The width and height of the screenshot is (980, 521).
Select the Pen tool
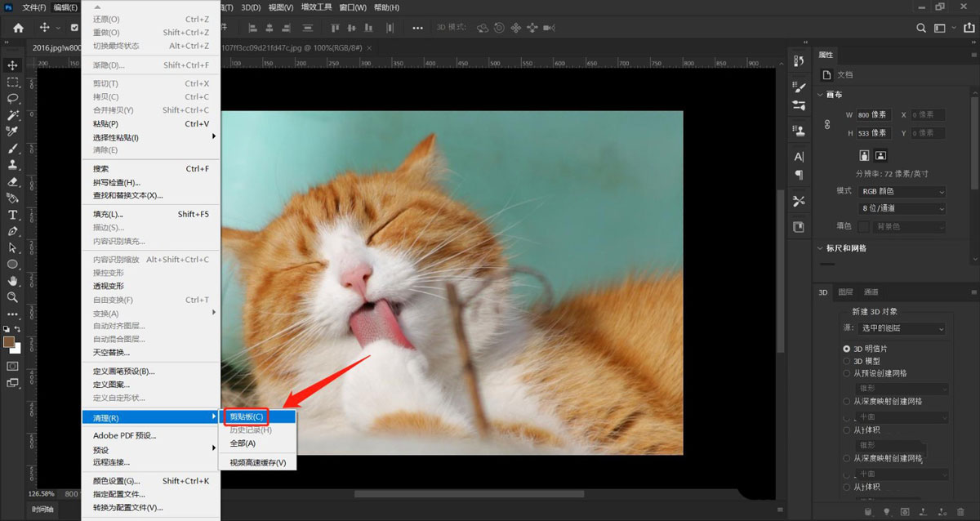point(12,231)
